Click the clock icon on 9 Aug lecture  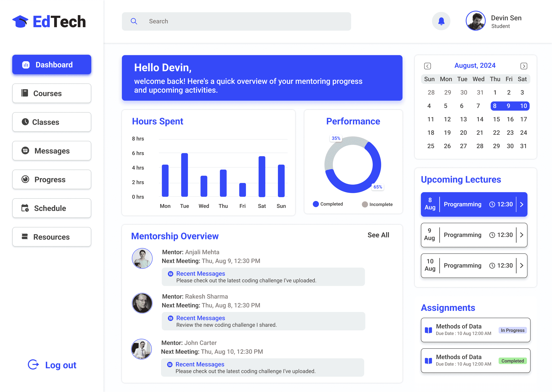click(492, 235)
